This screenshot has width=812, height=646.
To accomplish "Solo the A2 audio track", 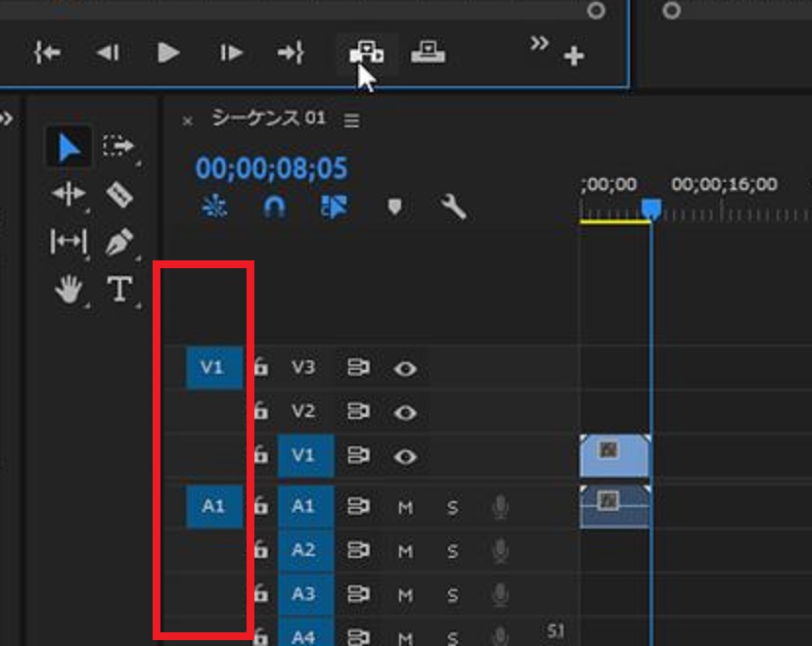I will pyautogui.click(x=453, y=551).
